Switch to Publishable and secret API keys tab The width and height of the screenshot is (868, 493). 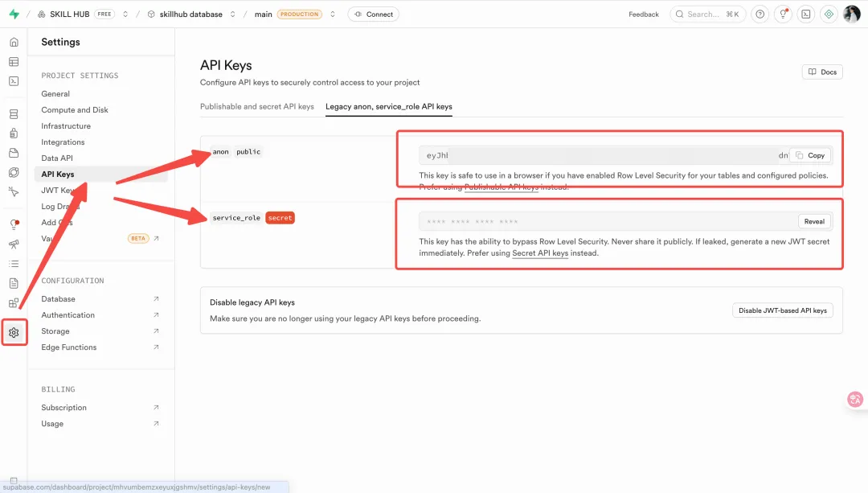click(257, 106)
